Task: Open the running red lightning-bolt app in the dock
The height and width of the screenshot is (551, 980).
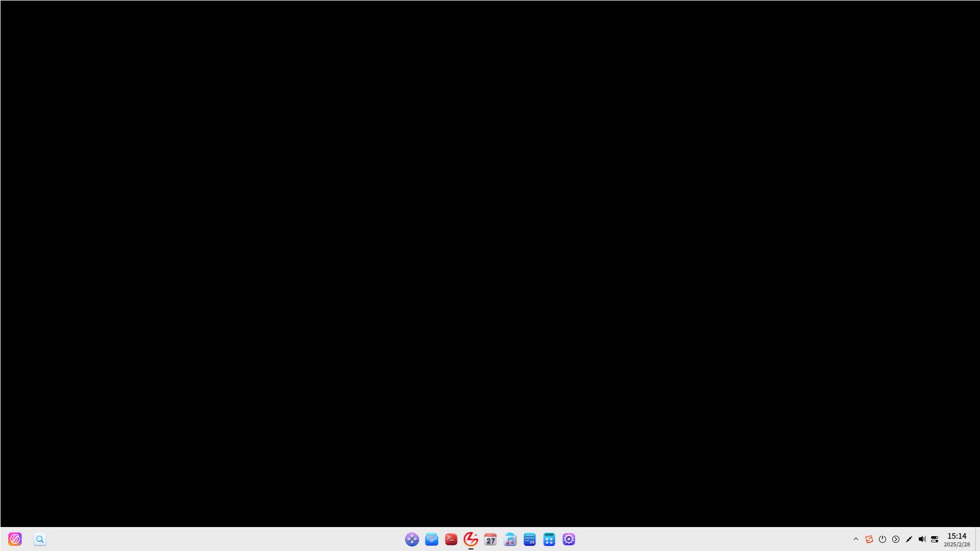Action: [471, 539]
